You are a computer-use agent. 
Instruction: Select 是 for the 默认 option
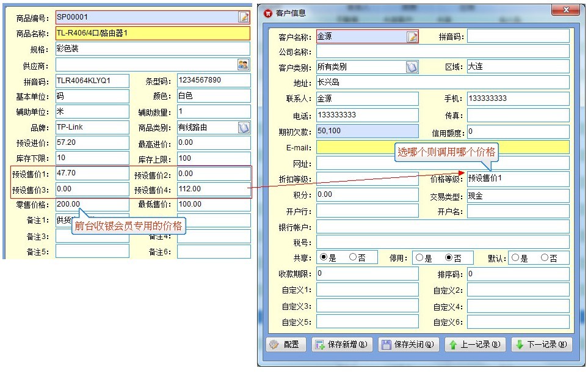[x=515, y=257]
